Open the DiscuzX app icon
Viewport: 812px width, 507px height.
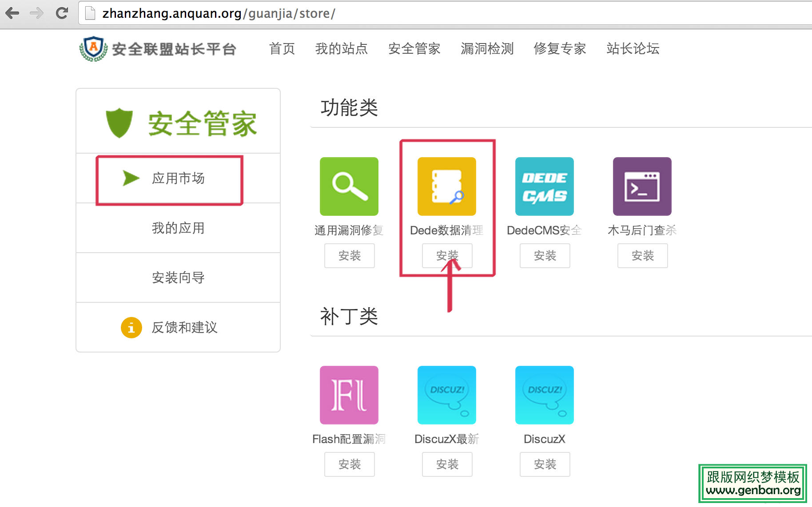[x=544, y=395]
